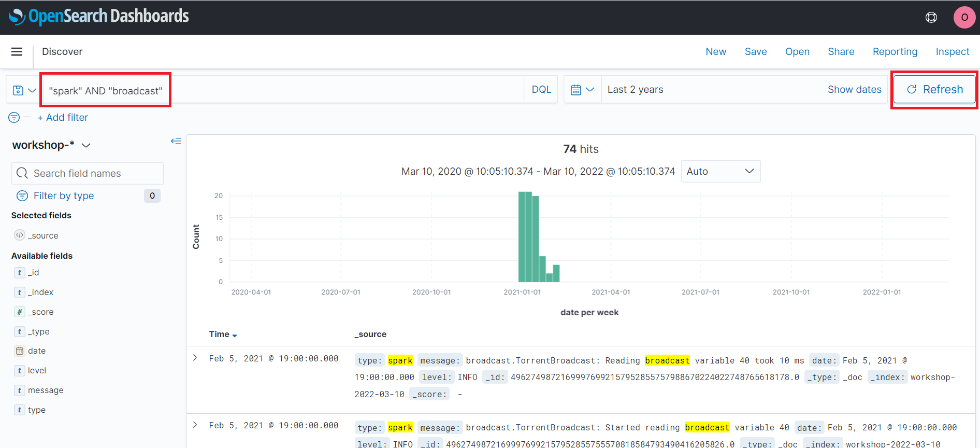The width and height of the screenshot is (980, 448).
Task: Sort by Time column arrow
Action: pos(235,335)
